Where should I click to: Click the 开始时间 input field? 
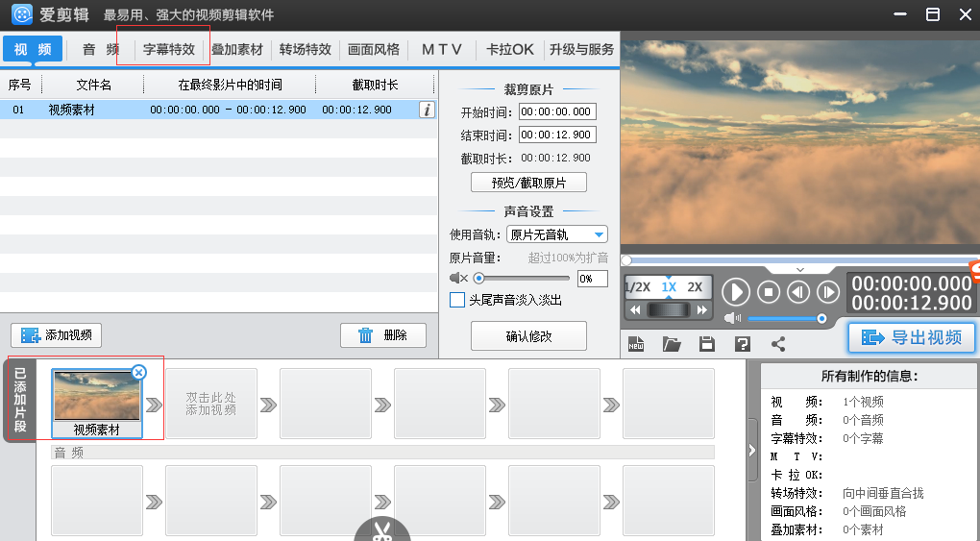point(557,111)
